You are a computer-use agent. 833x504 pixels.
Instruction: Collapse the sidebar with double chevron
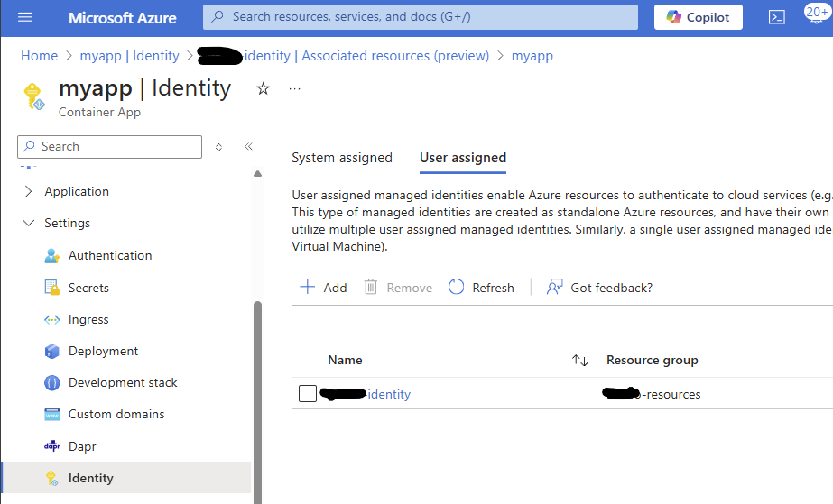coord(248,146)
